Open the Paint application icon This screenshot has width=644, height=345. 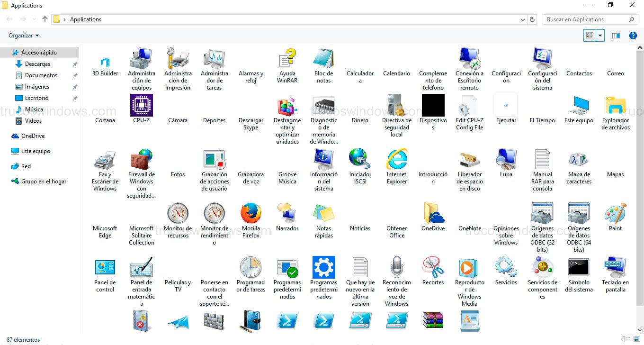[x=615, y=214]
